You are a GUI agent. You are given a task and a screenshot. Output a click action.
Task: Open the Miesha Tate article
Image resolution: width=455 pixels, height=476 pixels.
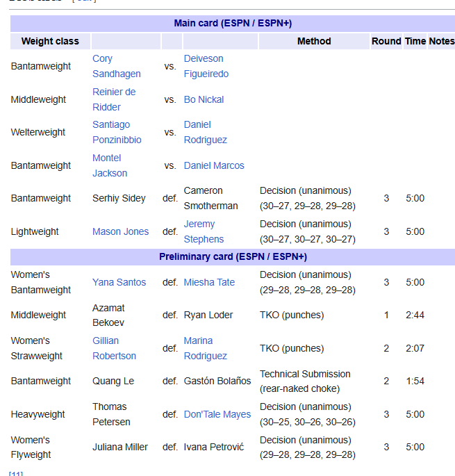pos(209,282)
